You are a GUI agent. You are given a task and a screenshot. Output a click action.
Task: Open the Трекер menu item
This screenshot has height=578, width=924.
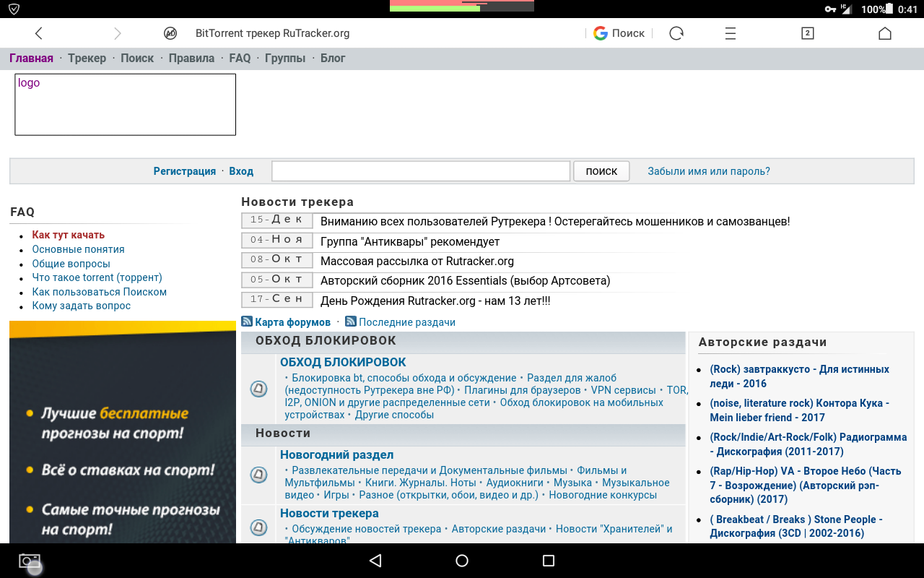pyautogui.click(x=87, y=59)
